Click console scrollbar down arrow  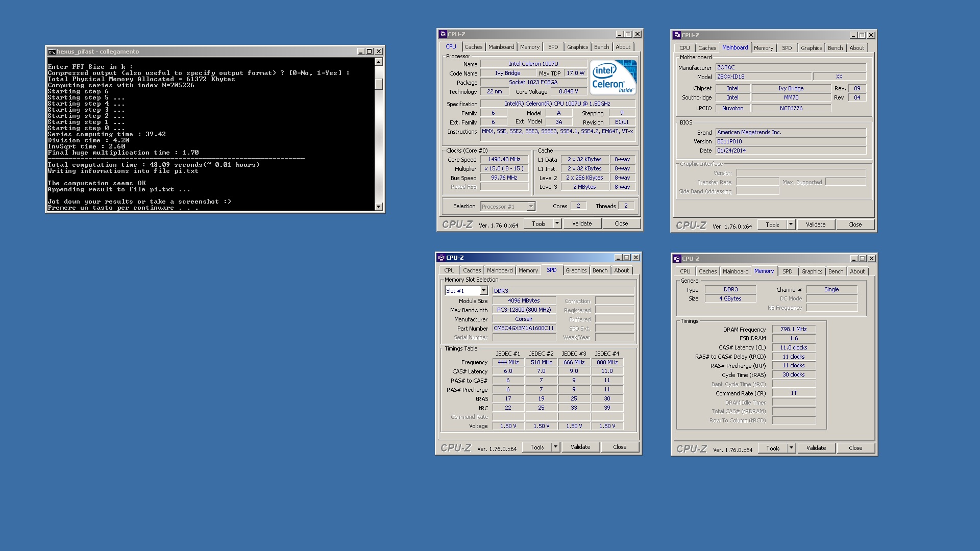[x=379, y=207]
